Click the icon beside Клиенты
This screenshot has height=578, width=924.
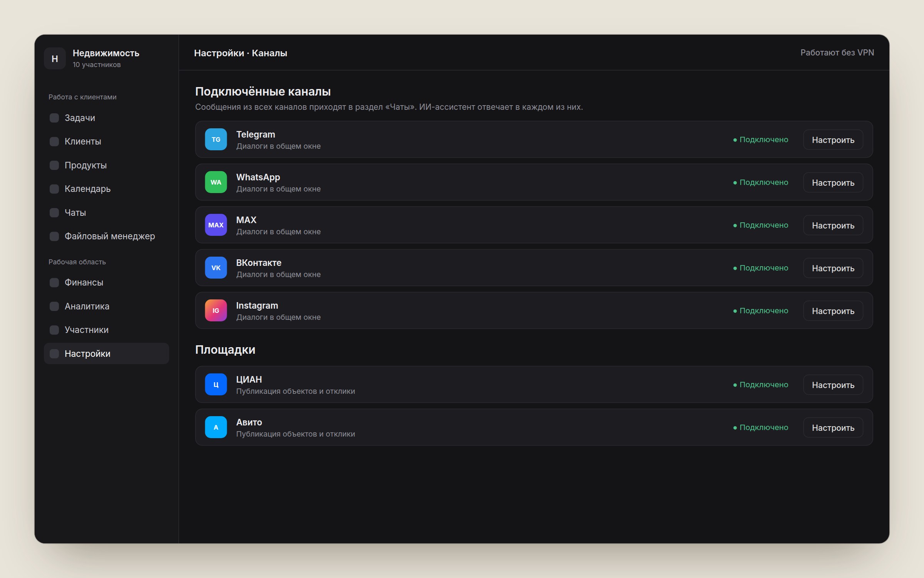click(x=54, y=141)
